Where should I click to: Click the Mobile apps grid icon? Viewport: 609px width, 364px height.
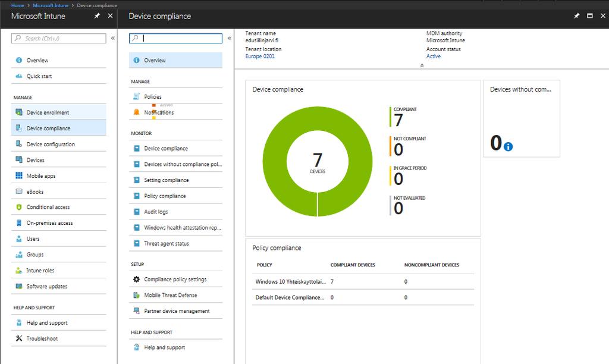tap(18, 175)
